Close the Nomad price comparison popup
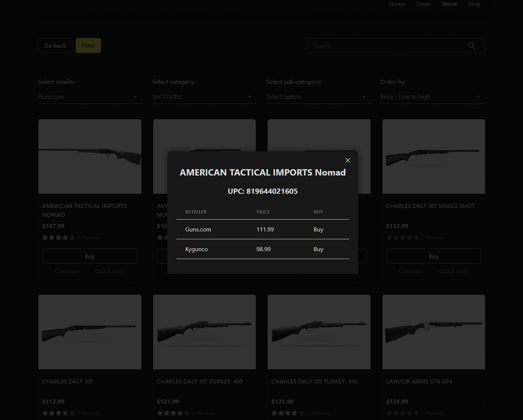Screen dimensions: 523x420 [x=348, y=160]
